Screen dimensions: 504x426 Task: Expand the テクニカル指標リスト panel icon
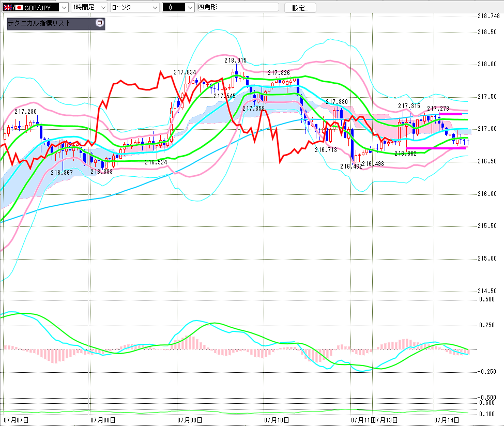click(100, 23)
